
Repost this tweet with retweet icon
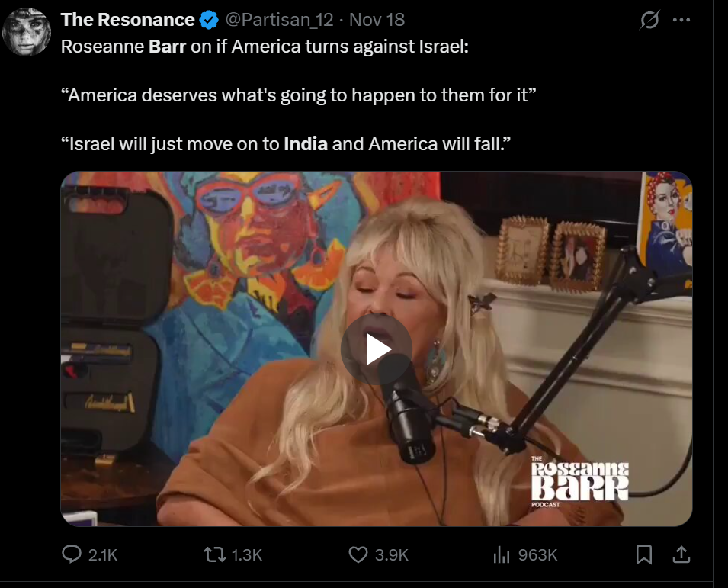pyautogui.click(x=215, y=554)
